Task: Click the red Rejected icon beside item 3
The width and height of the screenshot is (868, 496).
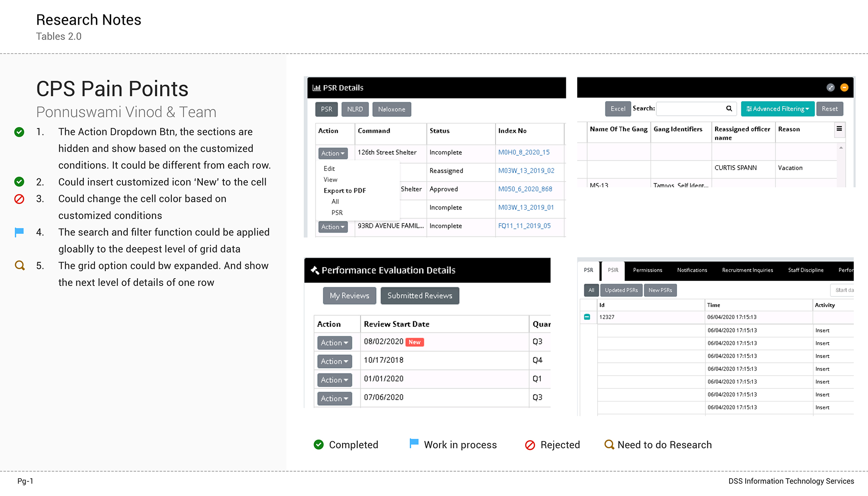Action: 19,199
